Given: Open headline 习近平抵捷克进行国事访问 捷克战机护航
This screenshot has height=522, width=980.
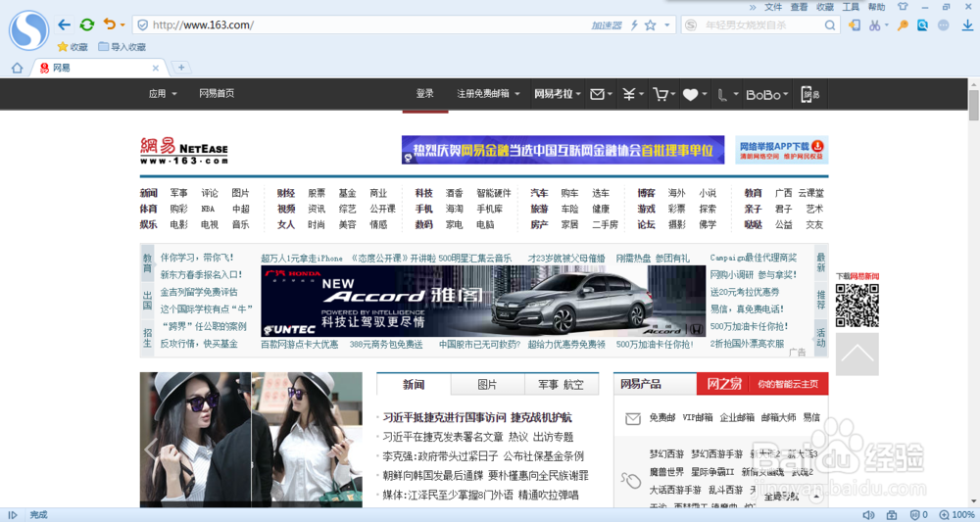Looking at the screenshot, I should pos(477,417).
